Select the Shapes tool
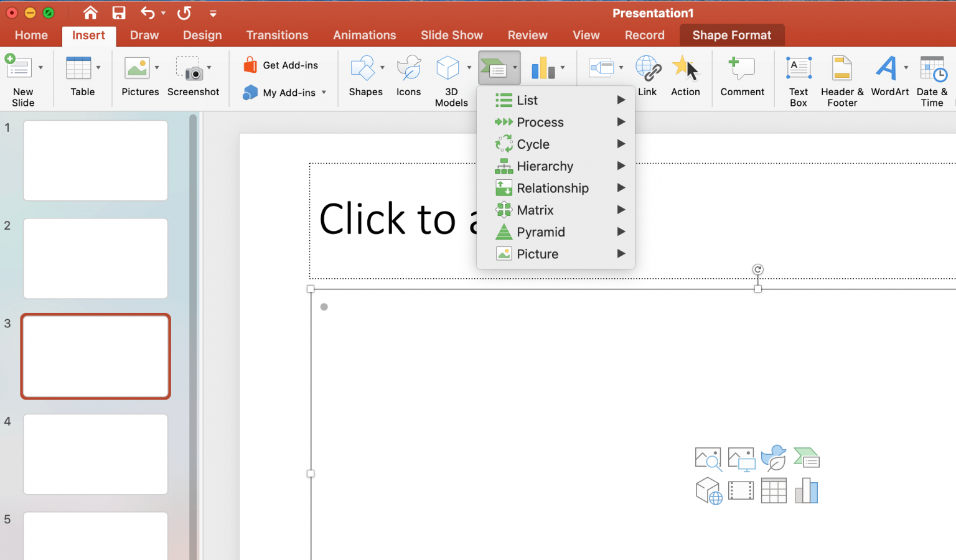The image size is (956, 560). tap(365, 75)
